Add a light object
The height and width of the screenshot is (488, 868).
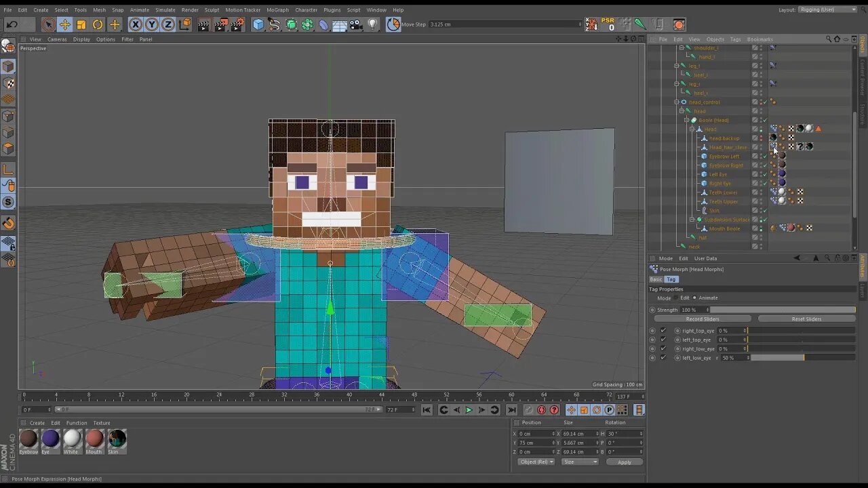(372, 24)
